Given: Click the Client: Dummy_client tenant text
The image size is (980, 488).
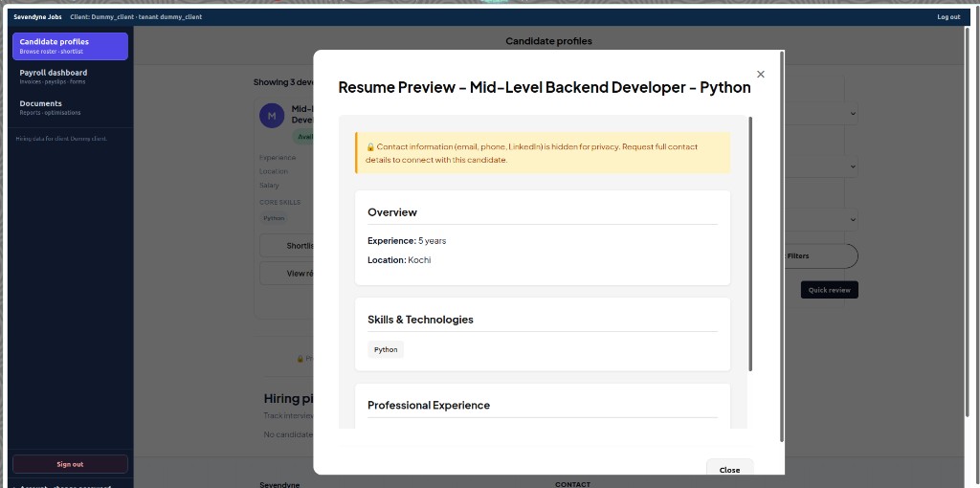Looking at the screenshot, I should tap(136, 17).
